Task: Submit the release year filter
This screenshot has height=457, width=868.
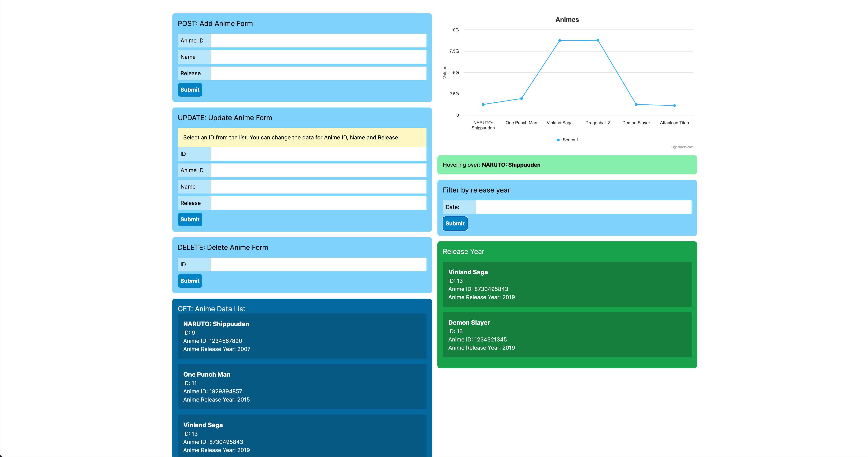Action: (x=454, y=224)
